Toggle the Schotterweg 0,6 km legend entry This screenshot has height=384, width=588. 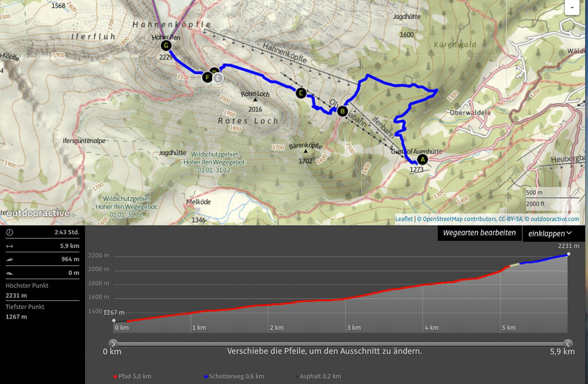coord(234,376)
